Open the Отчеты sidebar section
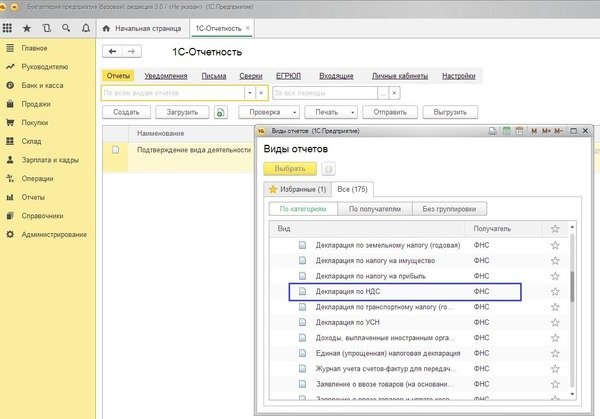This screenshot has height=419, width=600. (x=33, y=197)
